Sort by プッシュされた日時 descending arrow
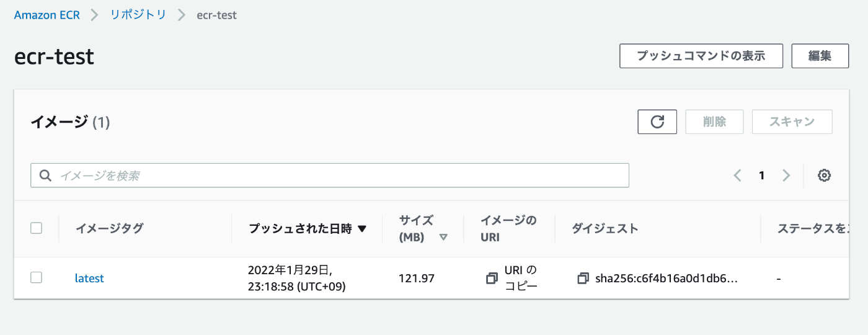 tap(362, 229)
